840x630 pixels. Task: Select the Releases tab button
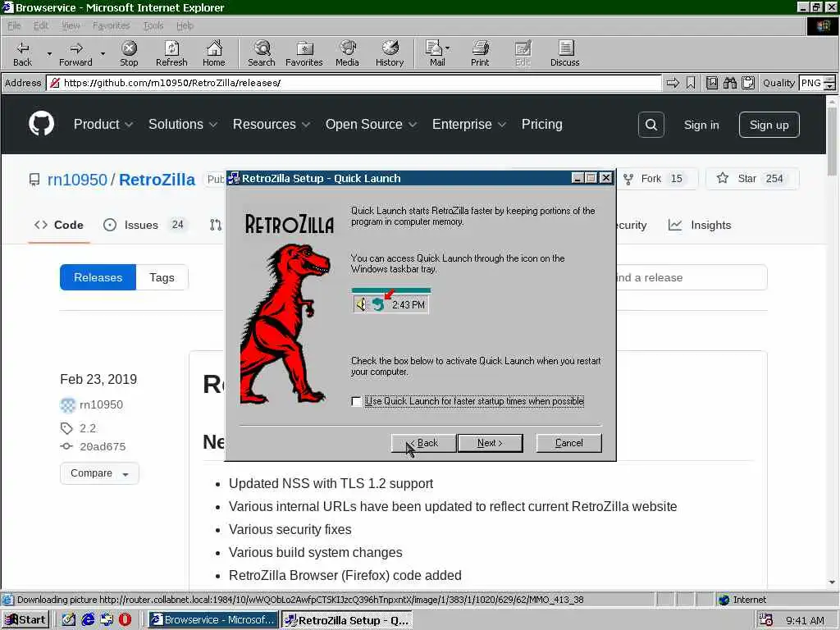pyautogui.click(x=98, y=277)
